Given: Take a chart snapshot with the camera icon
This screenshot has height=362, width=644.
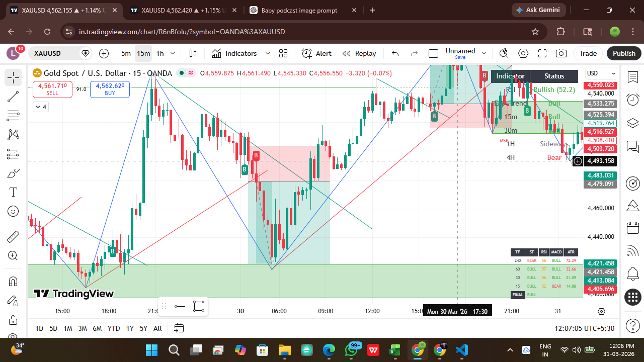Looking at the screenshot, I should (x=561, y=53).
